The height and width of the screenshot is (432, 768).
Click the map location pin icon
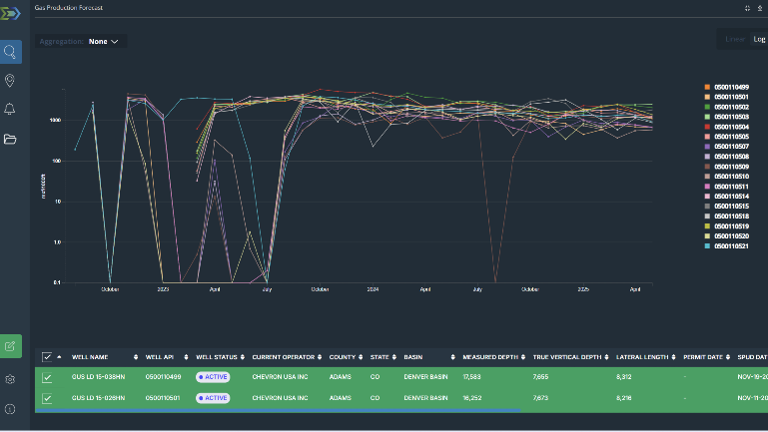click(11, 81)
